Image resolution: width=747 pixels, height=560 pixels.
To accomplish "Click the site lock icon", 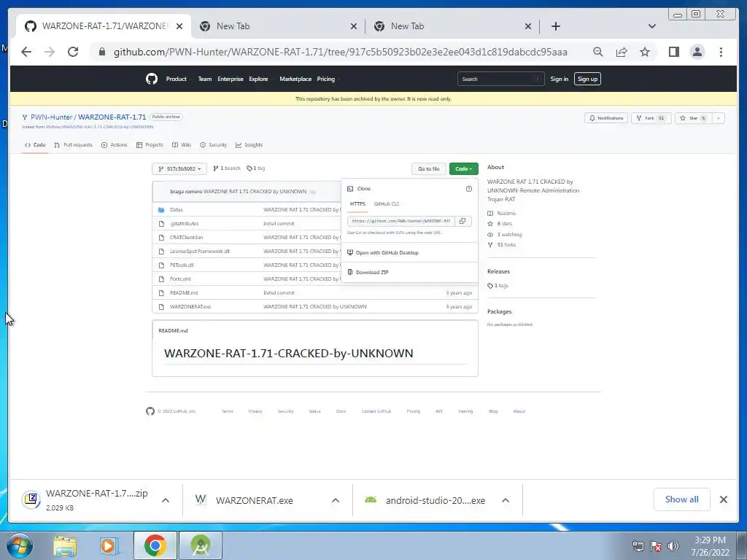I will click(x=102, y=52).
